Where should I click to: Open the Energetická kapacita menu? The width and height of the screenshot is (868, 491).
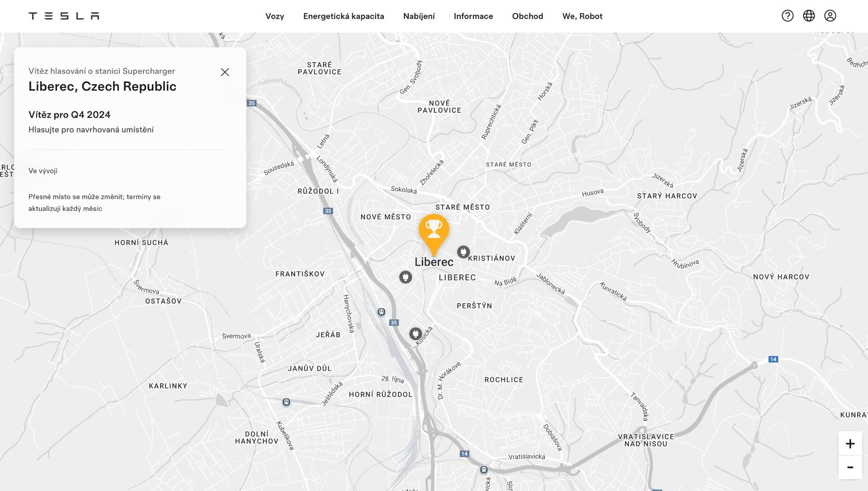[344, 16]
